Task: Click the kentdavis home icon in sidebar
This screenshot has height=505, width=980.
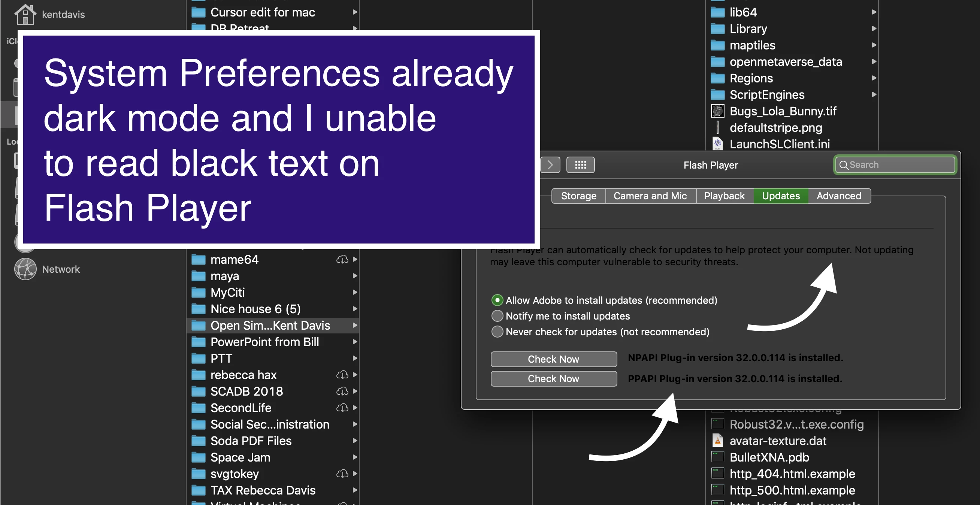Action: 25,14
